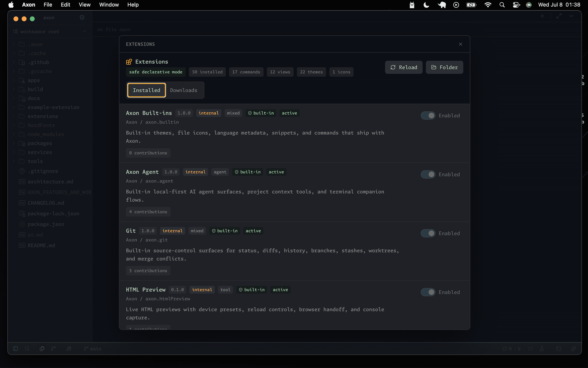Click the 0 / 0 problems indicator

511,349
